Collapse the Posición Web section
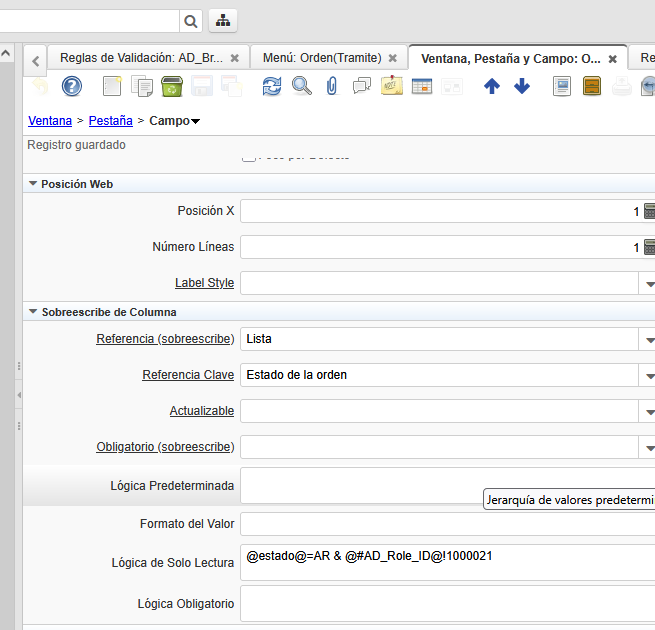The image size is (655, 630). click(33, 184)
